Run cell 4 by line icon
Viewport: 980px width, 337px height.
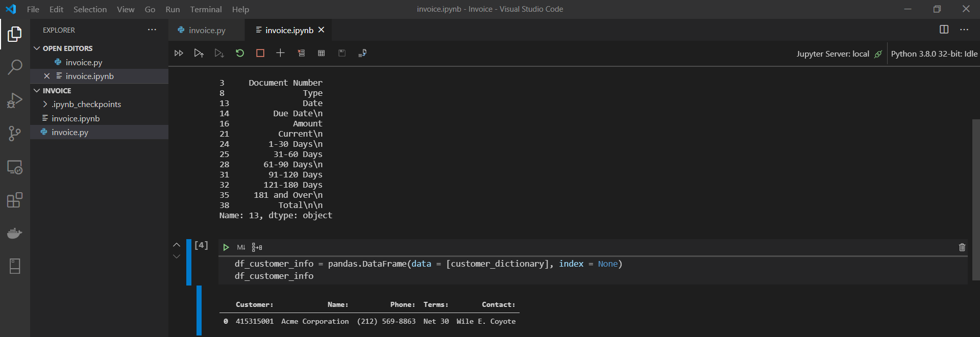[257, 247]
